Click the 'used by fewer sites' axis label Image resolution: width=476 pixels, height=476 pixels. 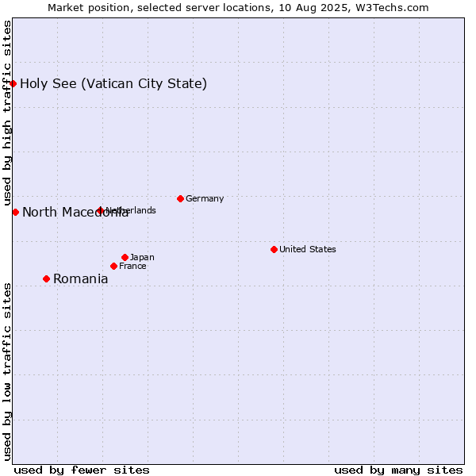pos(82,470)
